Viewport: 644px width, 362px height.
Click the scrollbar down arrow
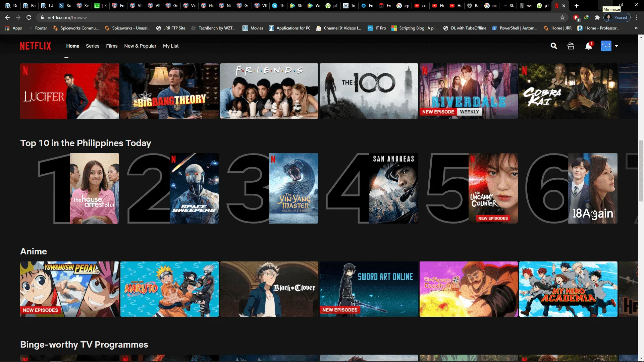(641, 359)
